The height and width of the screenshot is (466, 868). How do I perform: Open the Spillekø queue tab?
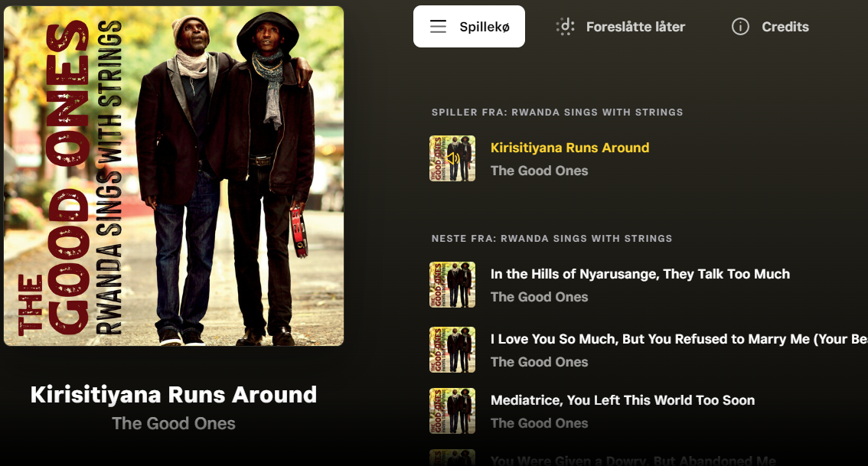469,27
